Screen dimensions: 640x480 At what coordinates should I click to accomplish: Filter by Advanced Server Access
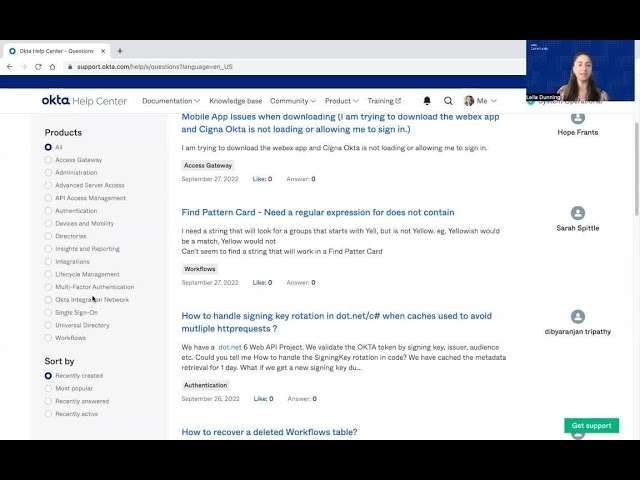pos(48,185)
